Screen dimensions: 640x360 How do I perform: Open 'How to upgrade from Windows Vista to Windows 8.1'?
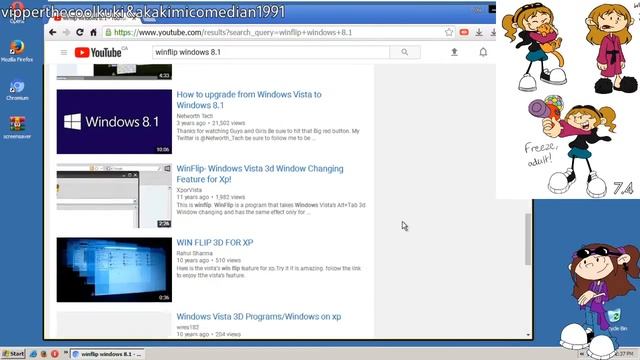point(249,100)
